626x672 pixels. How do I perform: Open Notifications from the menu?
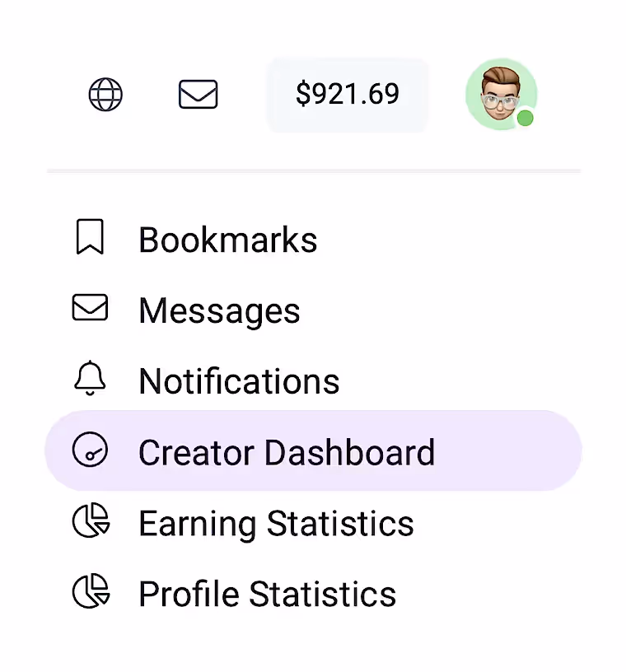(x=239, y=380)
